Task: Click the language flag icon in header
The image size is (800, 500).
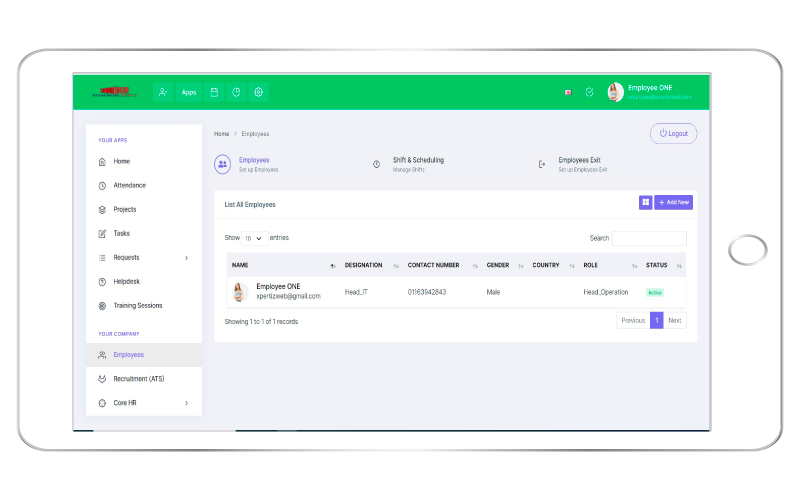Action: click(568, 92)
